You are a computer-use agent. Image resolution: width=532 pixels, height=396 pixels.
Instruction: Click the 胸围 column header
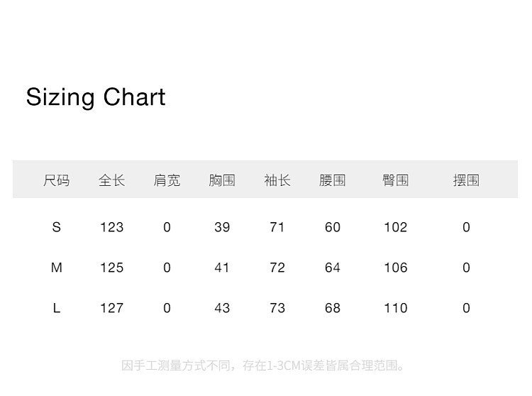[x=222, y=180]
